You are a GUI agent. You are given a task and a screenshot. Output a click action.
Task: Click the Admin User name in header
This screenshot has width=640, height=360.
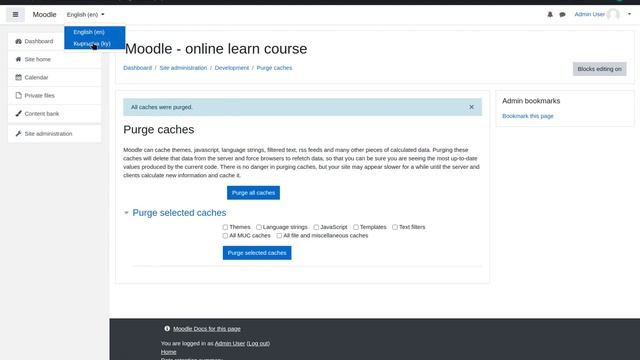coord(589,14)
